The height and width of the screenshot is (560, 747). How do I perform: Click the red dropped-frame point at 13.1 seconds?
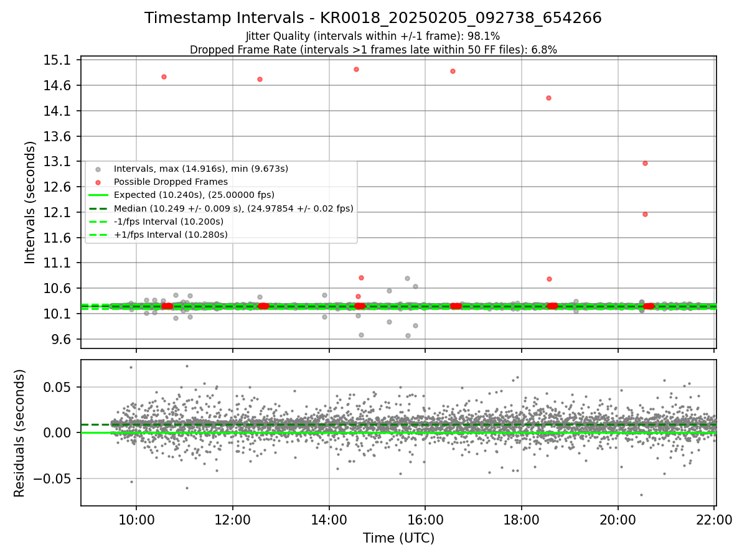pyautogui.click(x=645, y=163)
